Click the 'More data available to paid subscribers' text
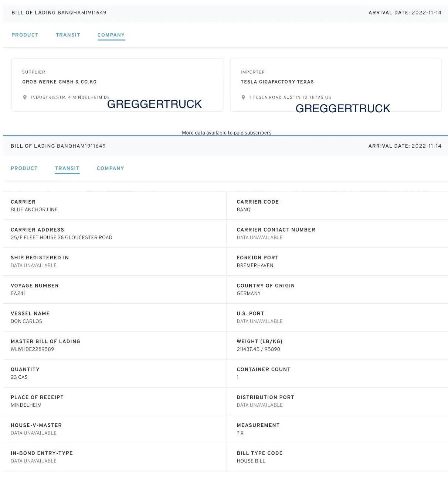 point(227,133)
